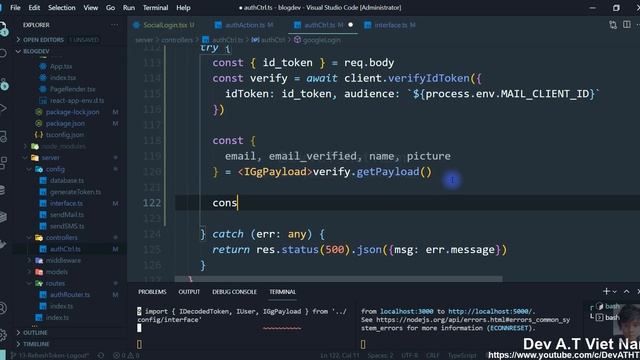Collapse the controllers folder
Image resolution: width=640 pixels, height=360 pixels.
pyautogui.click(x=61, y=238)
